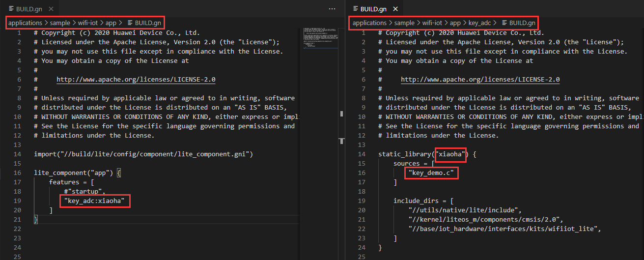The height and width of the screenshot is (260, 644).
Task: Select the right BUILD.gn editor tab
Action: click(374, 9)
